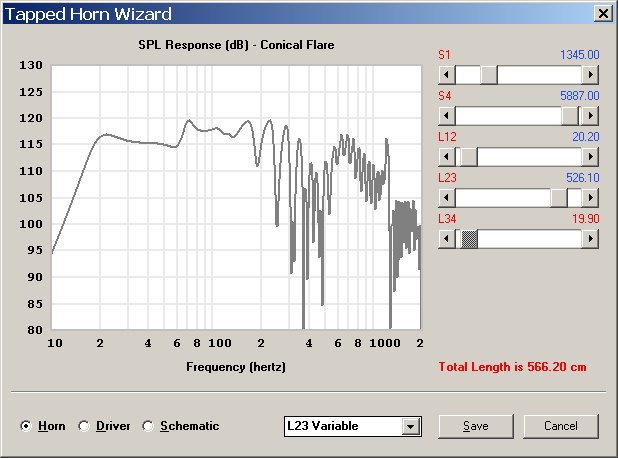Click the S1 slider right arrow

[590, 74]
